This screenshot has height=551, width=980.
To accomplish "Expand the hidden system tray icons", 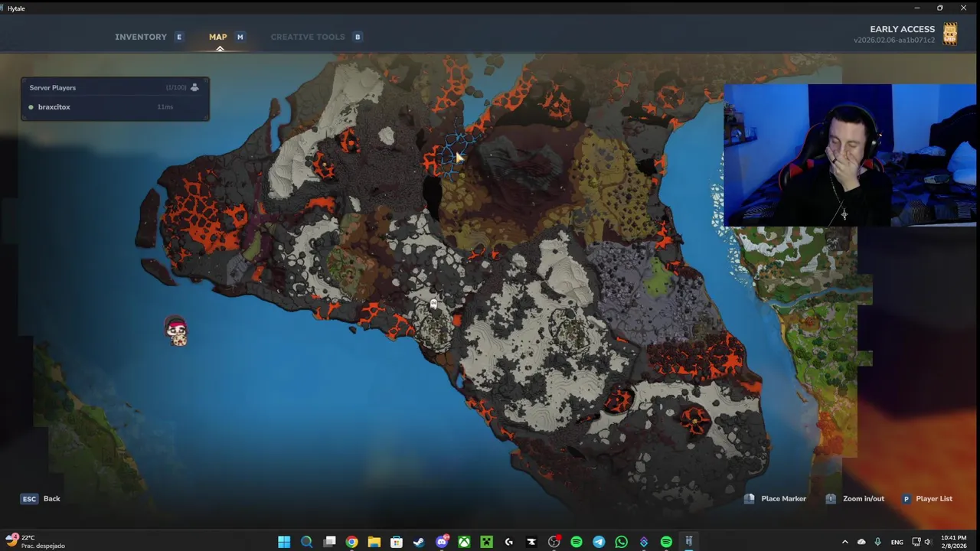I will click(x=845, y=542).
